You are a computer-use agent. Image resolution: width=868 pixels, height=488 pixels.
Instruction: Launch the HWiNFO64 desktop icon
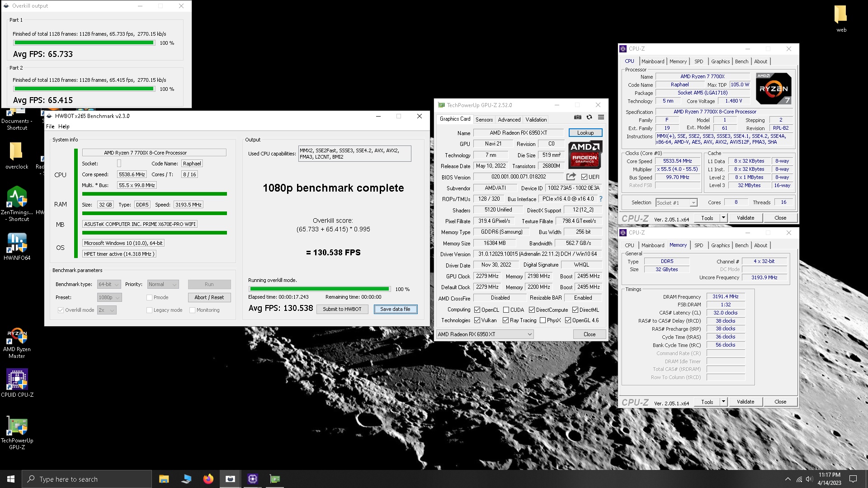(x=17, y=246)
